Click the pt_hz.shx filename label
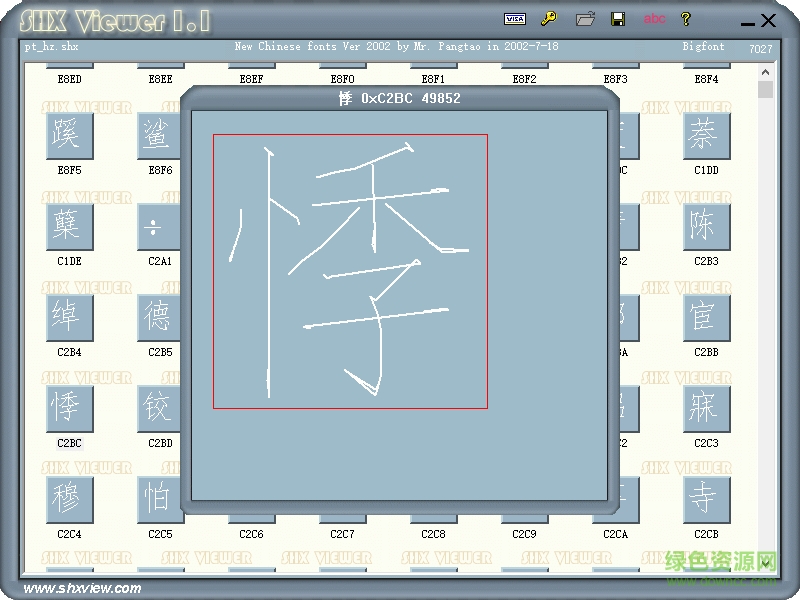Screen dimensions: 800x600 pyautogui.click(x=50, y=46)
